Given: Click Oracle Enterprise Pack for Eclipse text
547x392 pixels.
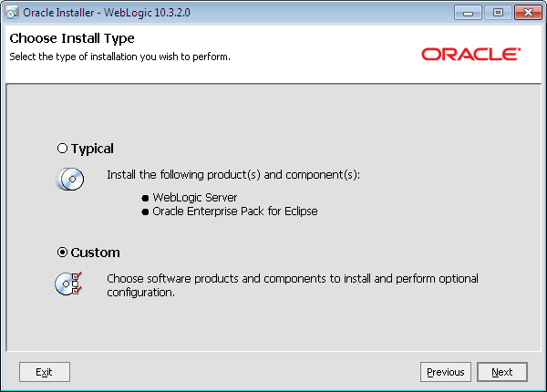Looking at the screenshot, I should pos(235,211).
